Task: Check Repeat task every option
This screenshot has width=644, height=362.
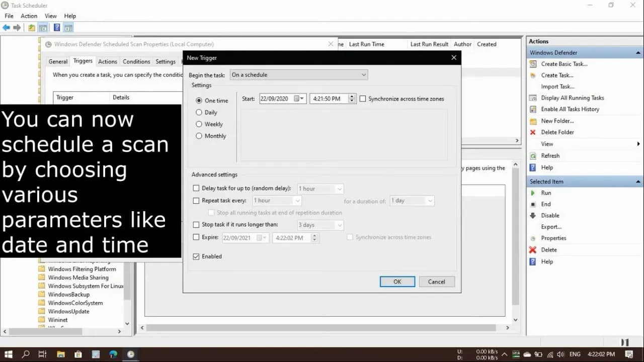Action: click(x=196, y=201)
